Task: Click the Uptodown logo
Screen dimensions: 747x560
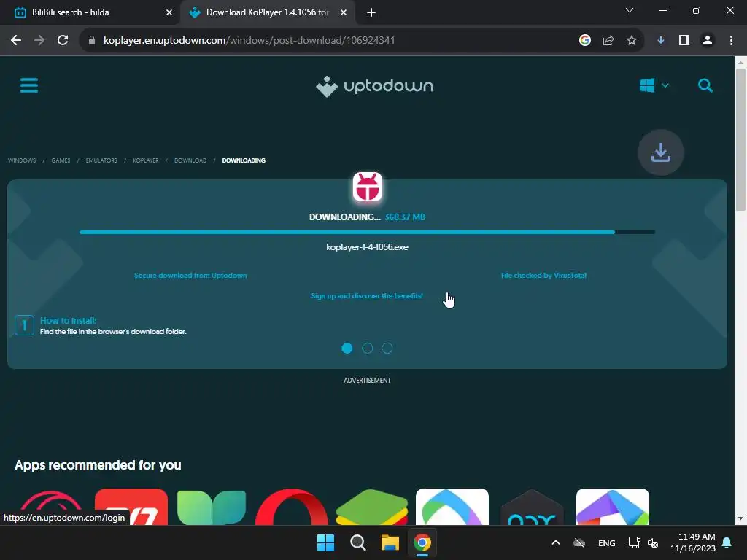Action: coord(374,86)
